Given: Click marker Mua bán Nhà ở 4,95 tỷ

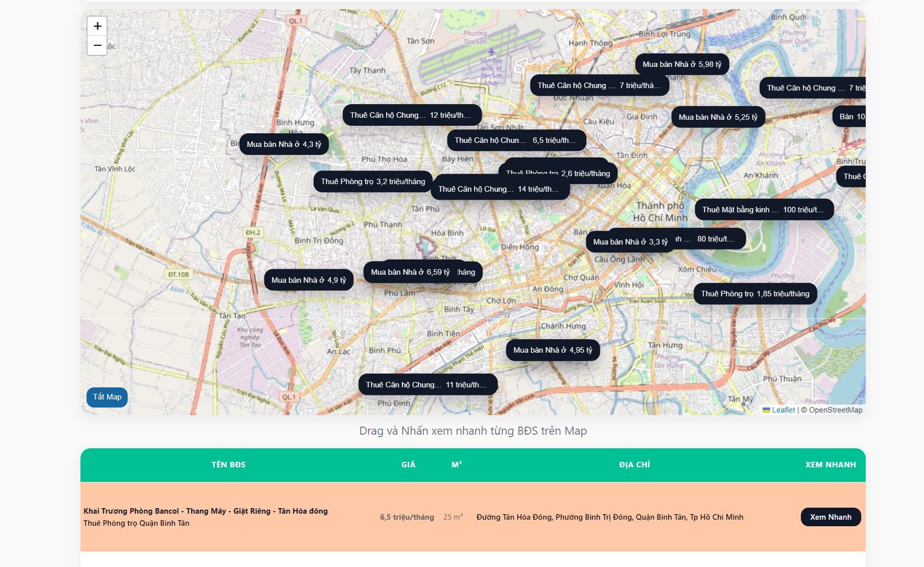Looking at the screenshot, I should click(553, 350).
